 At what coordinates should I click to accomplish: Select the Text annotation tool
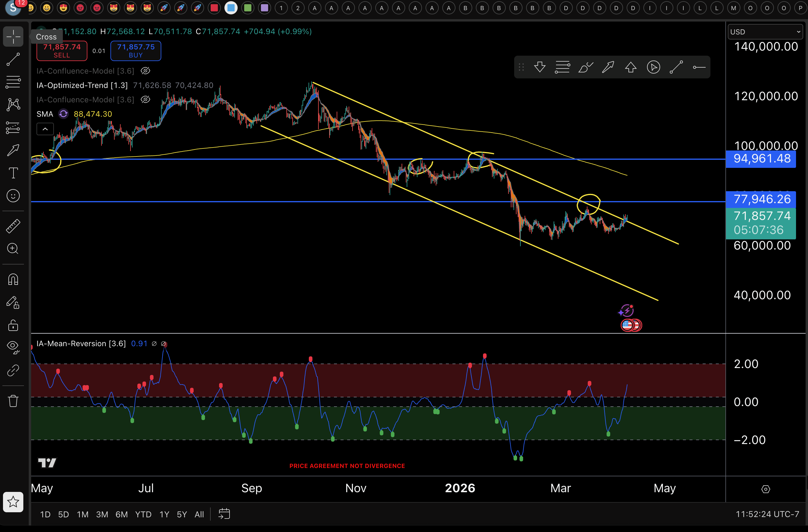(13, 173)
